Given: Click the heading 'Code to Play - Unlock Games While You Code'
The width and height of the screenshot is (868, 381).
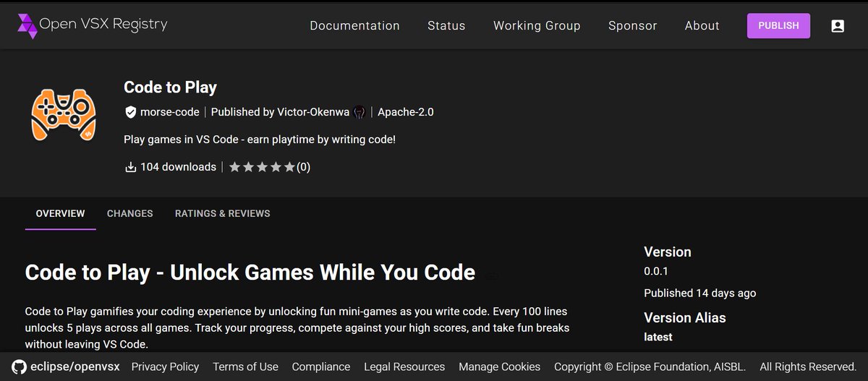Looking at the screenshot, I should [250, 272].
